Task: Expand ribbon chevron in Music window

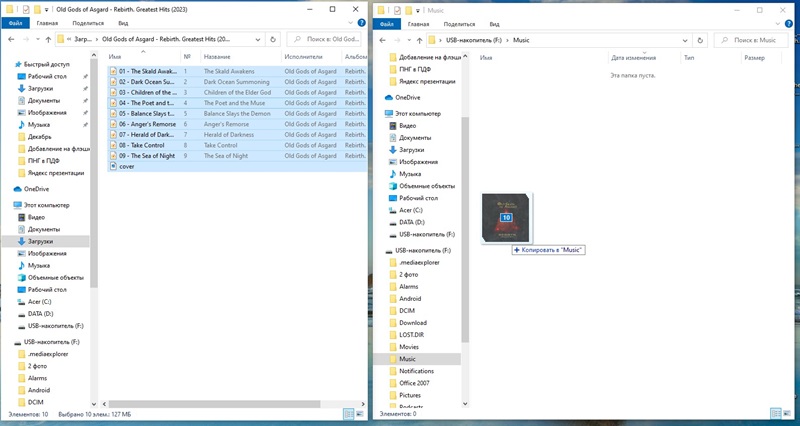Action: (777, 24)
